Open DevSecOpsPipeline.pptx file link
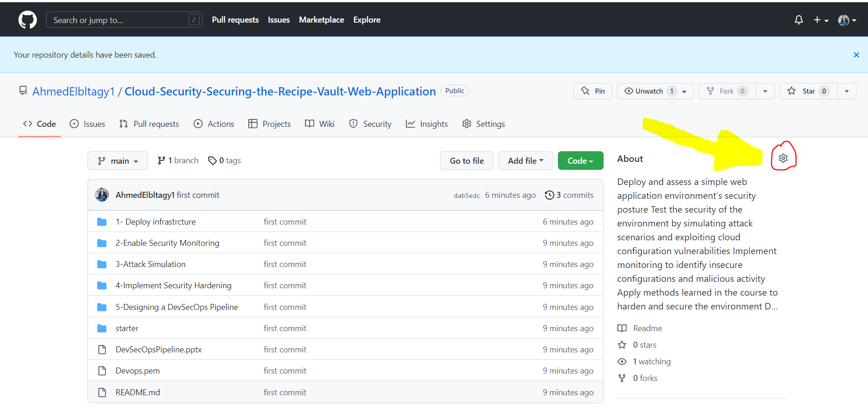 coord(158,350)
